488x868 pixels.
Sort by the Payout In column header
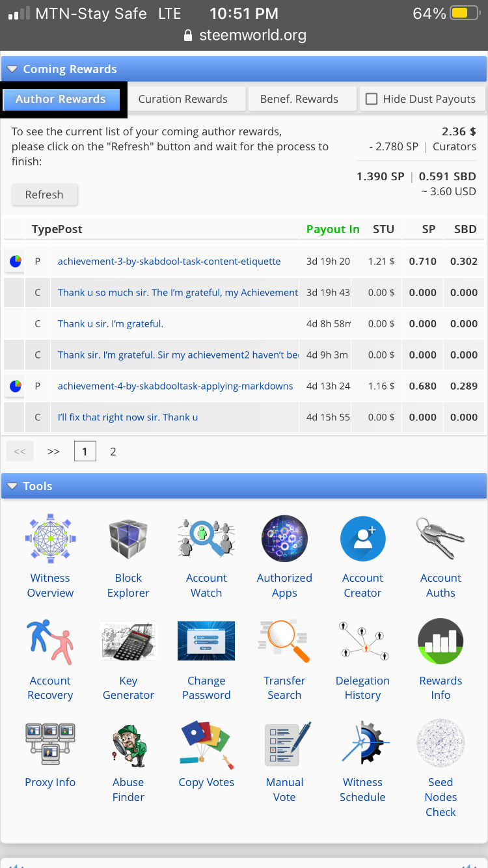tap(333, 229)
